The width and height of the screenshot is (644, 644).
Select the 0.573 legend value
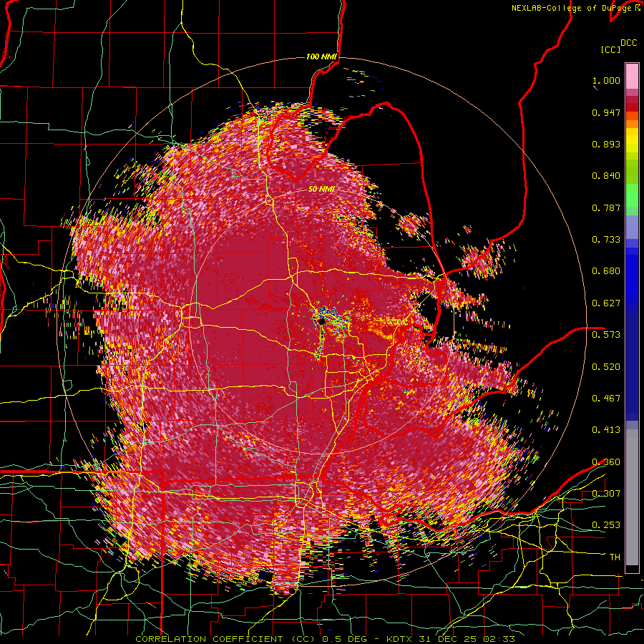click(x=606, y=335)
